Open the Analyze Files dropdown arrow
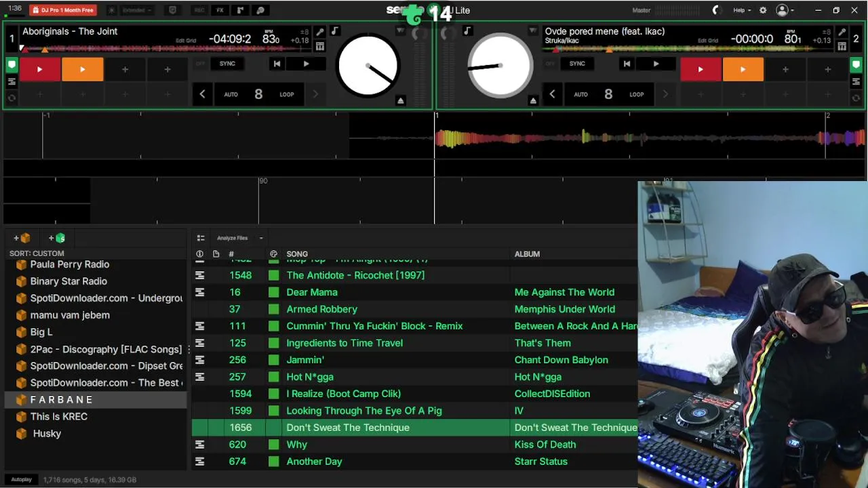Image resolution: width=868 pixels, height=488 pixels. (x=261, y=238)
